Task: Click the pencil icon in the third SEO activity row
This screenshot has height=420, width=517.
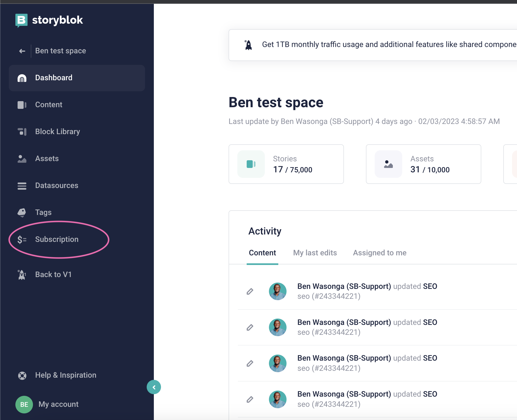Action: coord(250,363)
